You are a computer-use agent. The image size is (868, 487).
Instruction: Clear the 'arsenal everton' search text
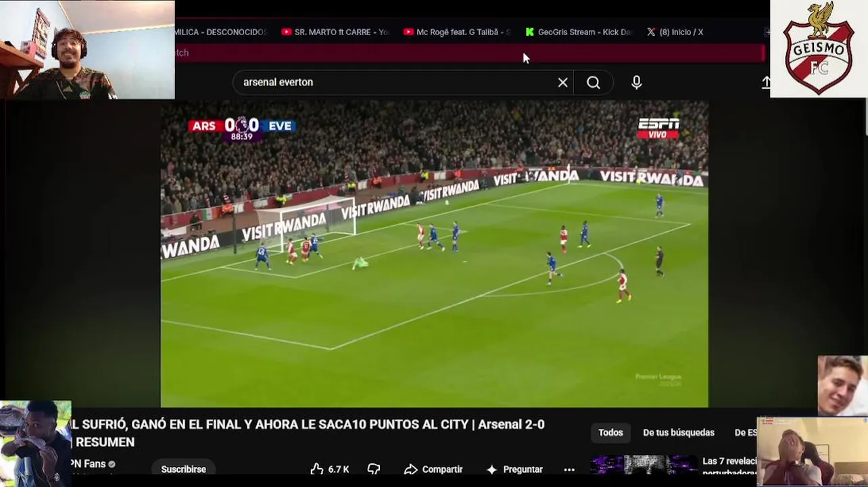pyautogui.click(x=562, y=83)
